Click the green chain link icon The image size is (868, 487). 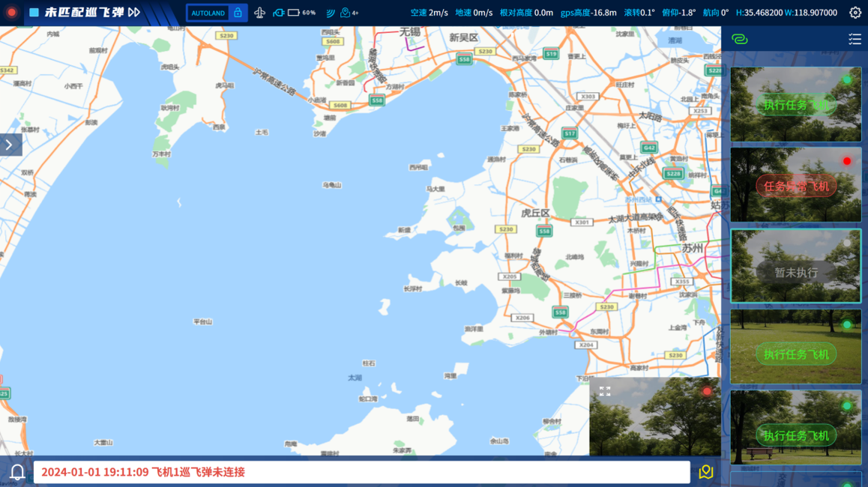pos(739,39)
